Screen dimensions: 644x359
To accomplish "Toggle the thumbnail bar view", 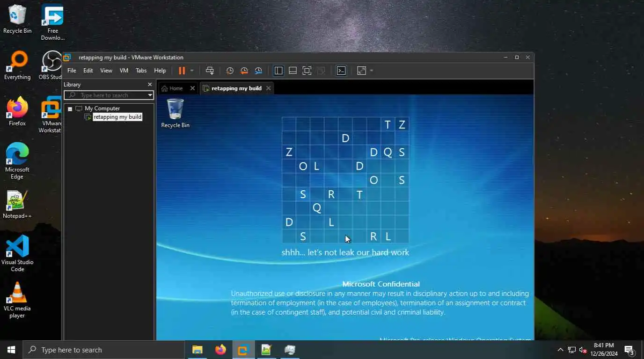I will tap(293, 71).
